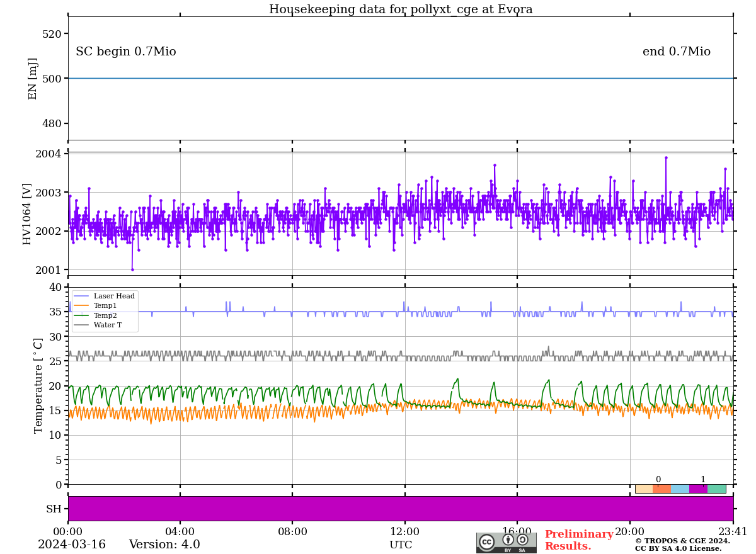Click the HV1064 [V] axis label
756x554 pixels.
(27, 214)
